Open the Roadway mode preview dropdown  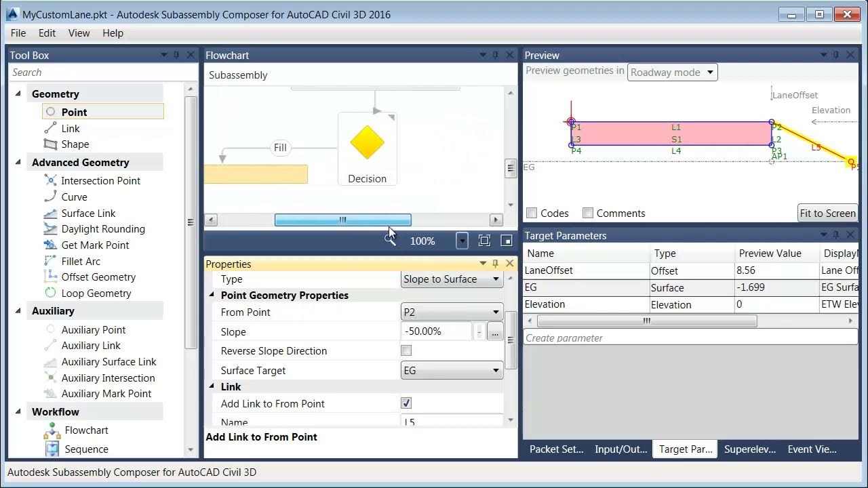click(672, 72)
